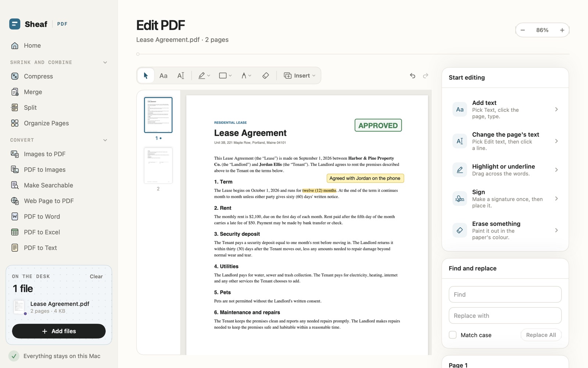Open the Compress tool in sidebar

pos(59,76)
